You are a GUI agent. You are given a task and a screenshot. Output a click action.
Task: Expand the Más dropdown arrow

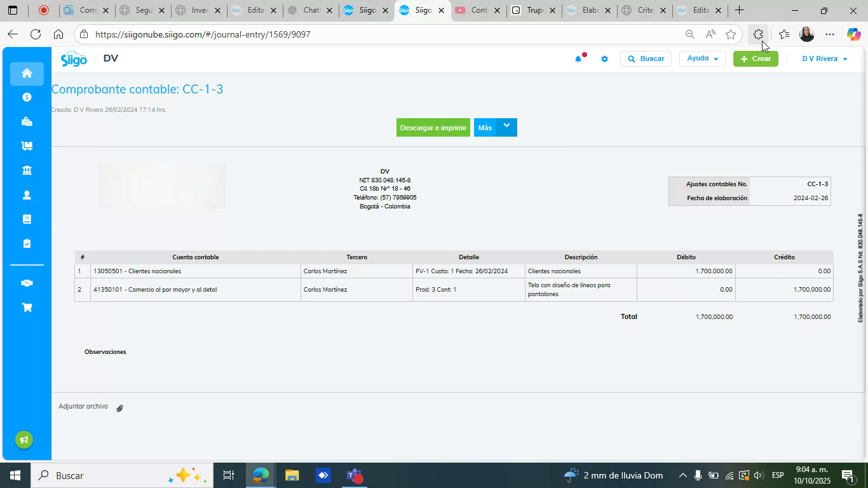[506, 127]
